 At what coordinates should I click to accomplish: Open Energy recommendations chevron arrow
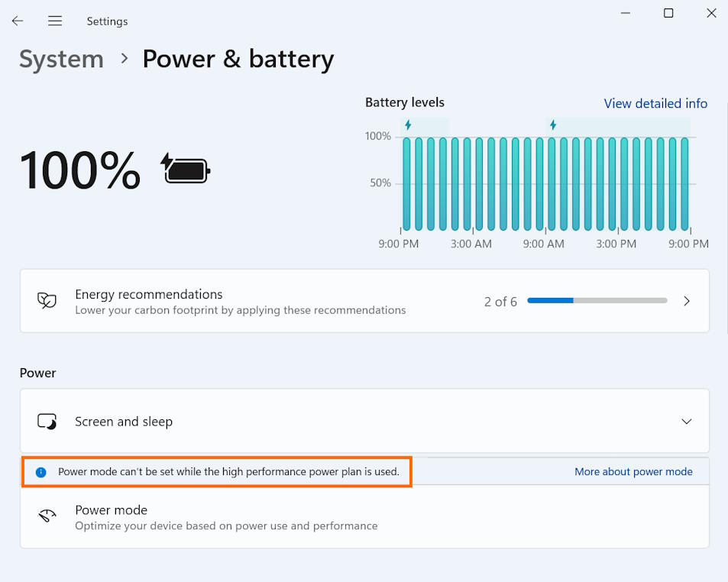(686, 301)
